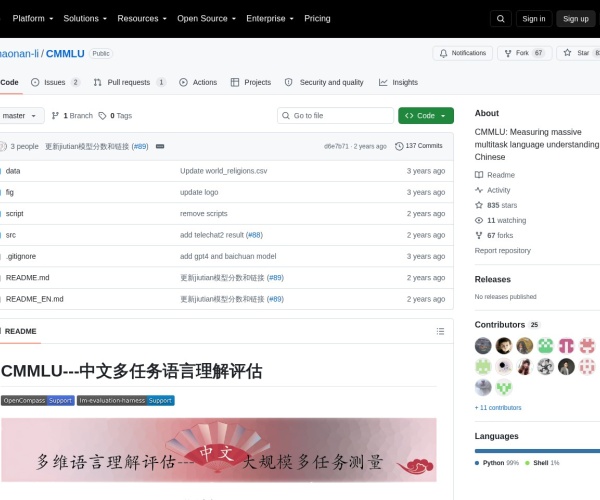Click the Sign up button
The image size is (600, 500).
tap(576, 19)
